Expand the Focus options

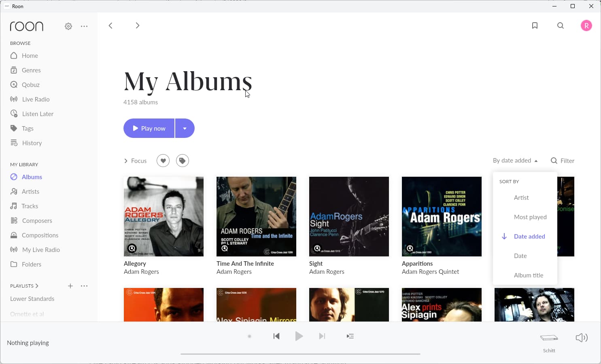pyautogui.click(x=135, y=161)
